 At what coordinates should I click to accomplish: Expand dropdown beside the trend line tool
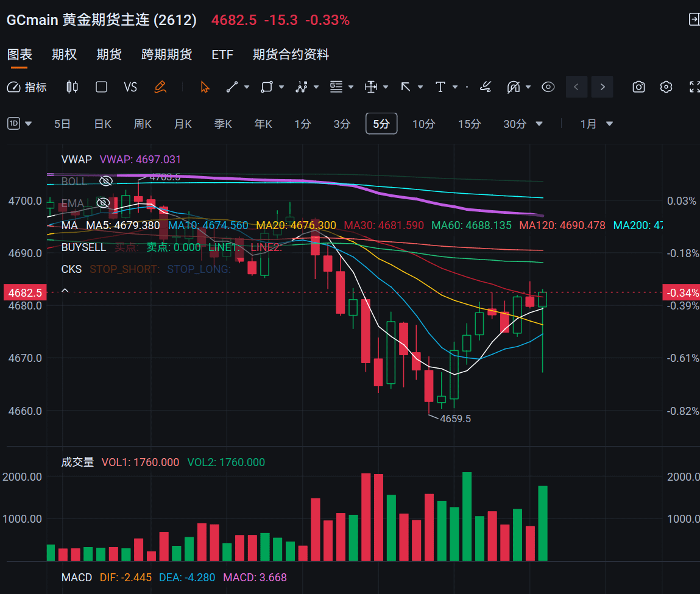tap(246, 87)
